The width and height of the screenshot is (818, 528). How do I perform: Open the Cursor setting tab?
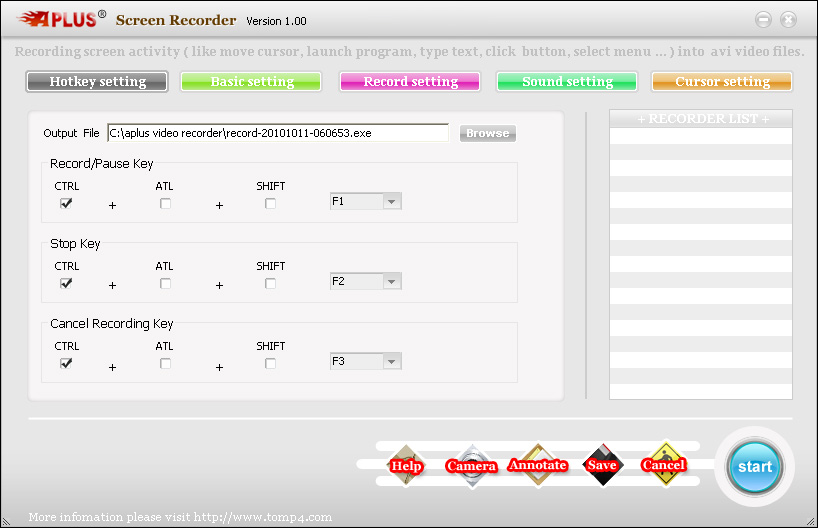(722, 82)
